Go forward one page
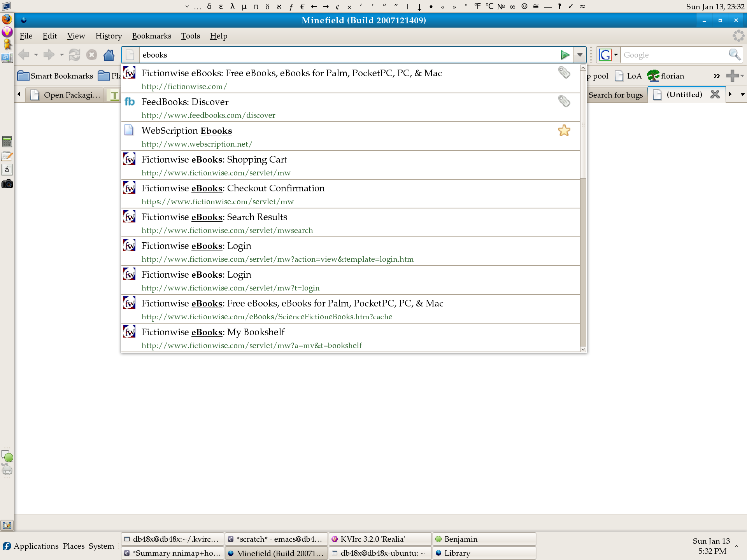The width and height of the screenshot is (747, 560). click(49, 55)
